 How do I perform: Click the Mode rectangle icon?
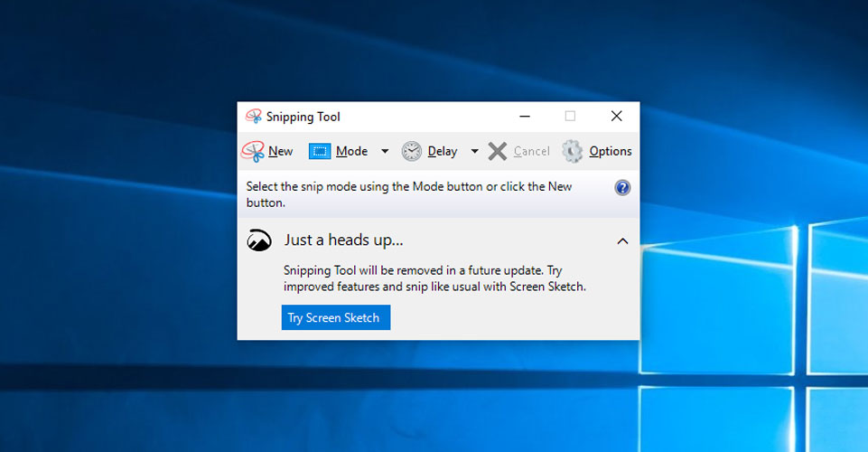tap(320, 151)
